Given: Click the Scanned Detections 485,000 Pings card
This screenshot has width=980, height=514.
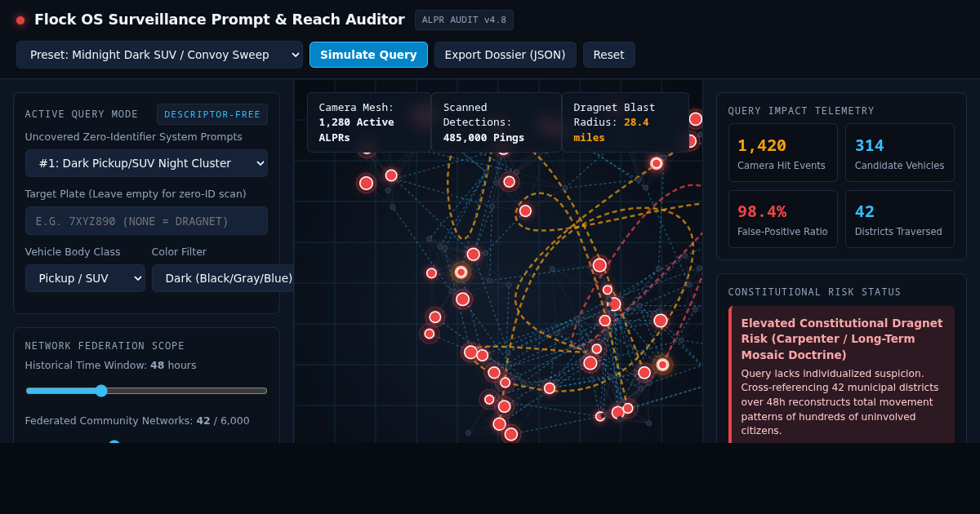Looking at the screenshot, I should pyautogui.click(x=497, y=122).
